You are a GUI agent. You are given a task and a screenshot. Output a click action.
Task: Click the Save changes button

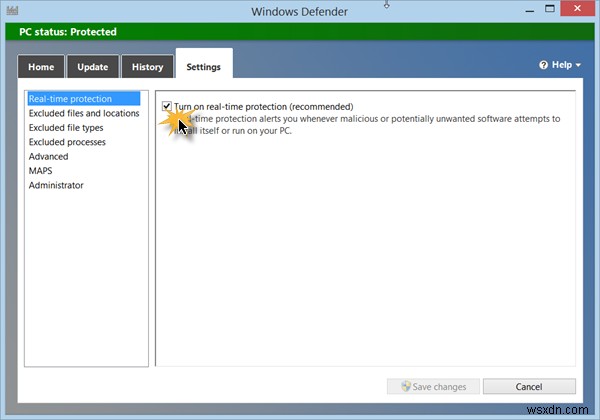pos(433,386)
